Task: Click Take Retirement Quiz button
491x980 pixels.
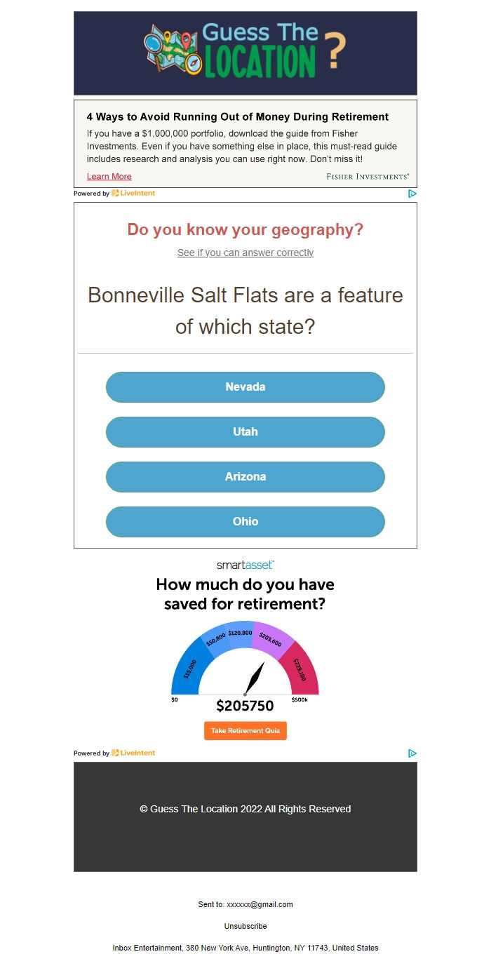Action: [x=245, y=731]
